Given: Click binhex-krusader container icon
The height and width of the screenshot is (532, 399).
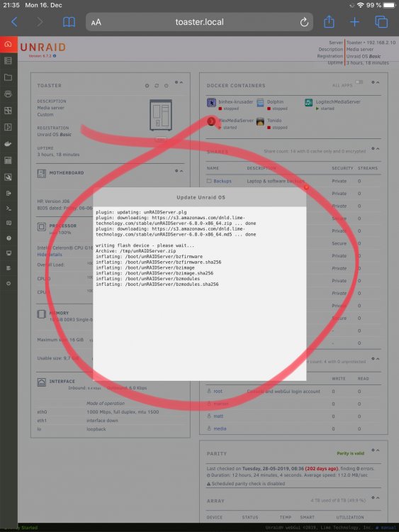Looking at the screenshot, I should click(x=211, y=102).
